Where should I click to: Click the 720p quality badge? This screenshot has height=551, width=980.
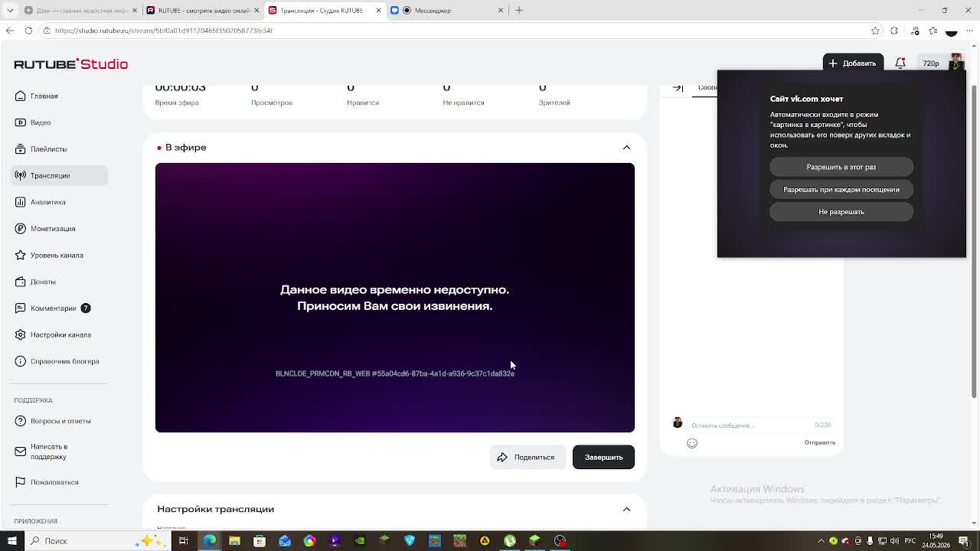click(x=930, y=64)
